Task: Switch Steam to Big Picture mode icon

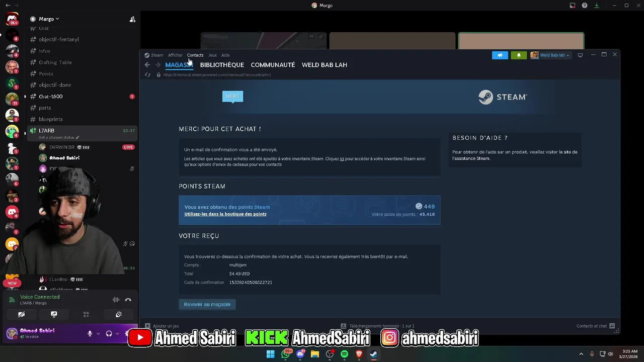Action: [x=580, y=55]
